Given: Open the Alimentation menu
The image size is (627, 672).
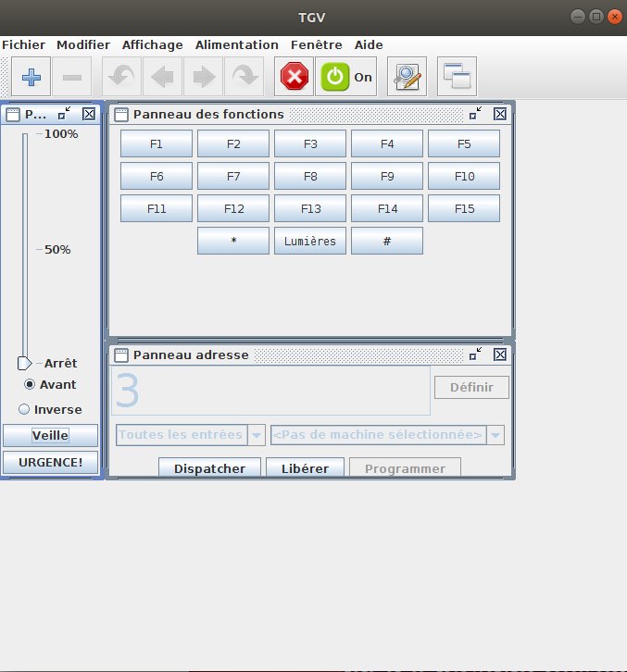Looking at the screenshot, I should tap(237, 45).
